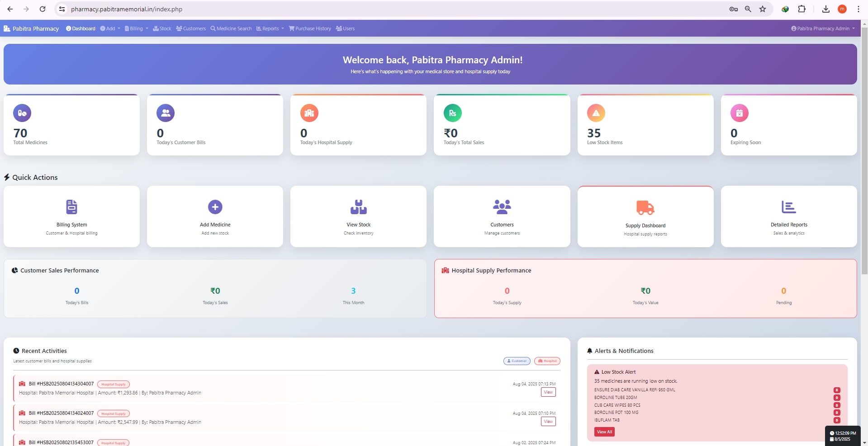The height and width of the screenshot is (446, 868).
Task: Open the Detailed Reports analytics icon
Action: (788, 207)
